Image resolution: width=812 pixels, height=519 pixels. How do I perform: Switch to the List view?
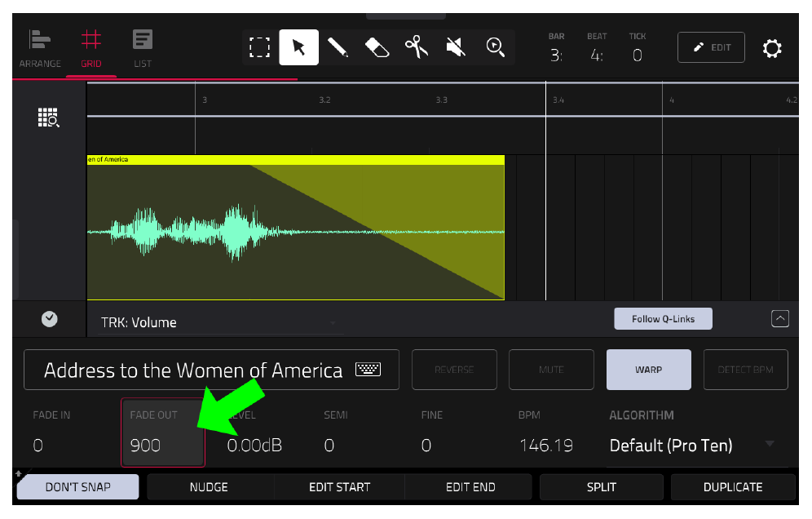tap(143, 49)
